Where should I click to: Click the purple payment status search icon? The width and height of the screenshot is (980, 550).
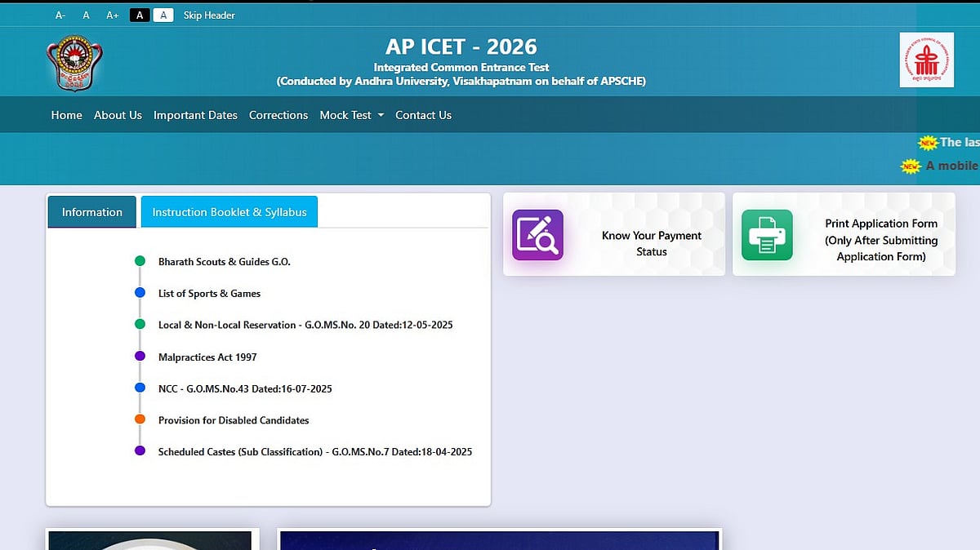tap(537, 235)
